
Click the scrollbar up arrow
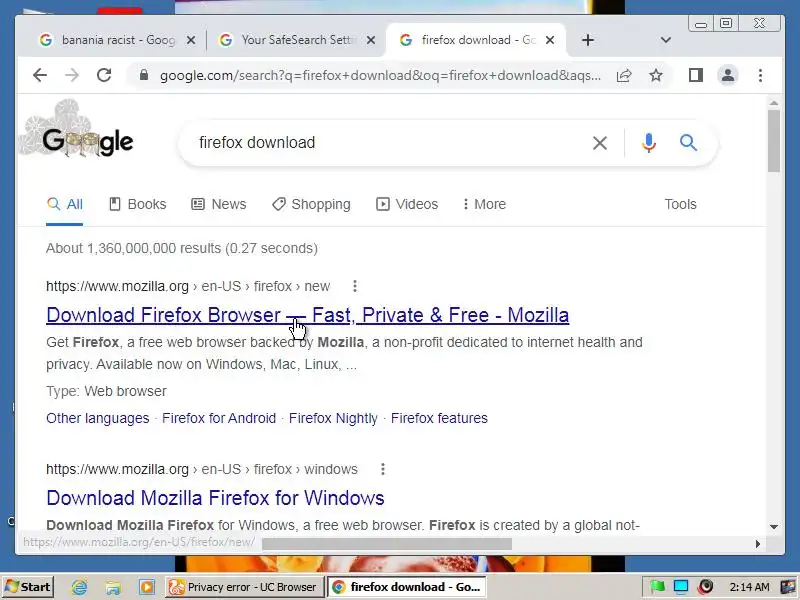click(774, 104)
